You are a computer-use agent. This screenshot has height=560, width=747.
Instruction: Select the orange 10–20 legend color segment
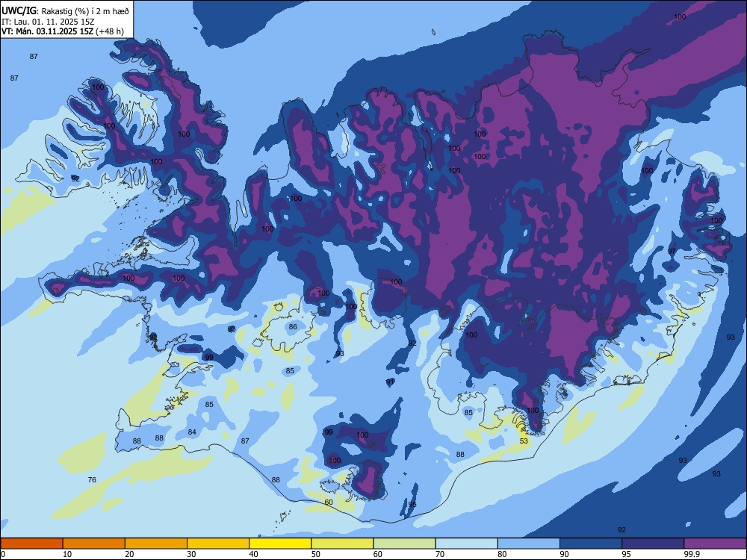tap(94, 544)
